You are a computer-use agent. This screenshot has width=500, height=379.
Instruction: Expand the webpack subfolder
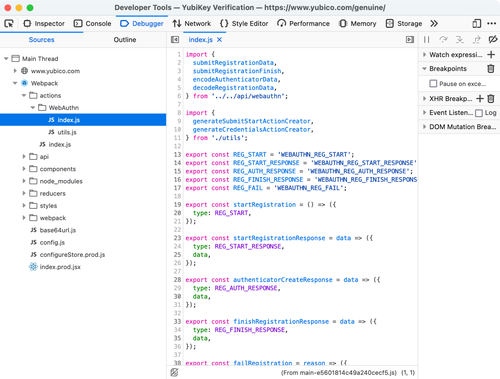click(x=24, y=218)
